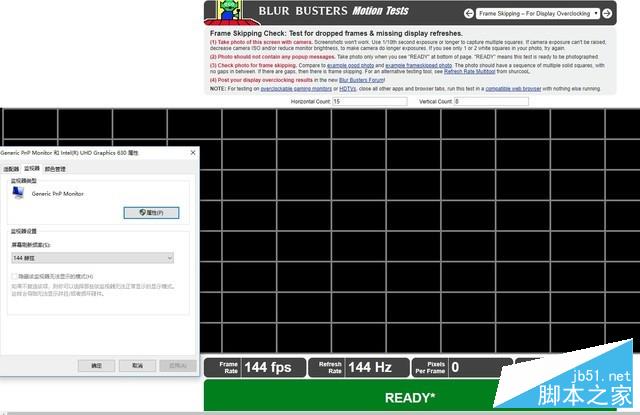Toggle the hide unsupported modes checkbox
The width and height of the screenshot is (640, 415).
(15, 276)
